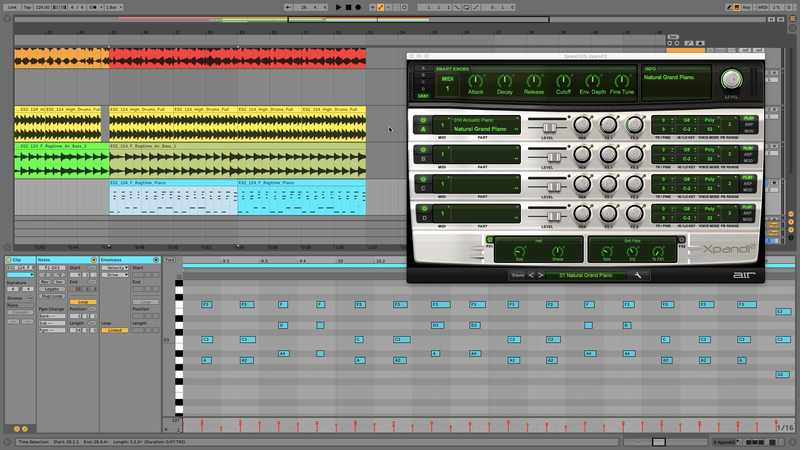800x450 pixels.
Task: Adjust the Release smart knob in Xpand!2
Action: (x=534, y=81)
